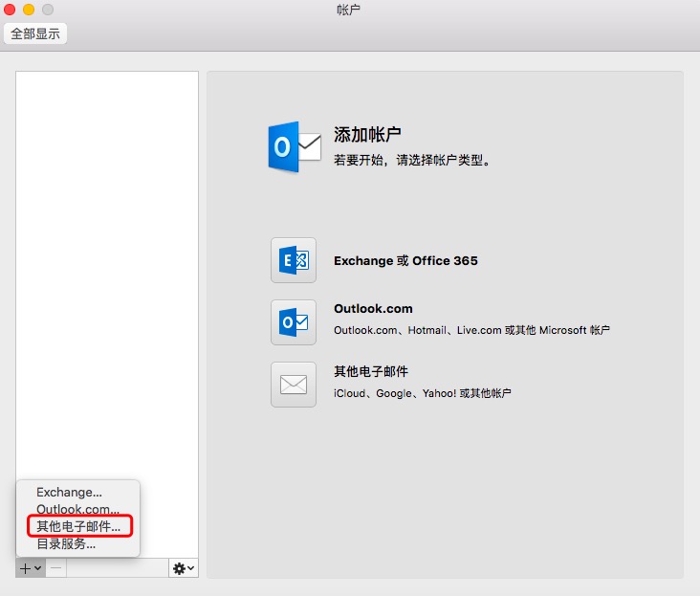Open the gear settings dropdown
Image resolution: width=700 pixels, height=596 pixels.
tap(183, 567)
